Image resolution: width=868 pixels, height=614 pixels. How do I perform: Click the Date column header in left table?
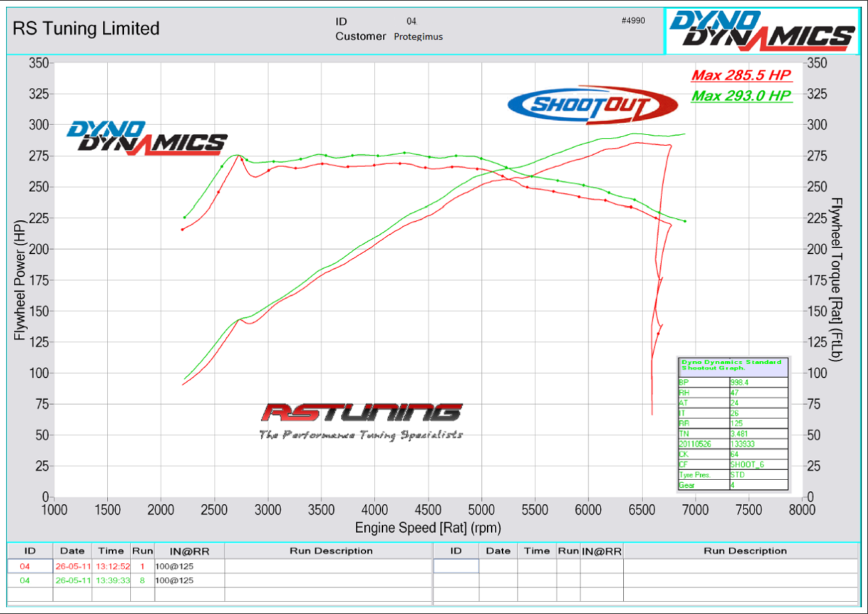coord(72,551)
